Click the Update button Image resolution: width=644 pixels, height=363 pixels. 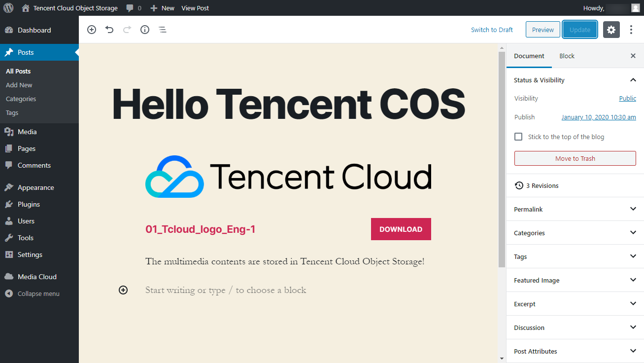[x=580, y=30]
